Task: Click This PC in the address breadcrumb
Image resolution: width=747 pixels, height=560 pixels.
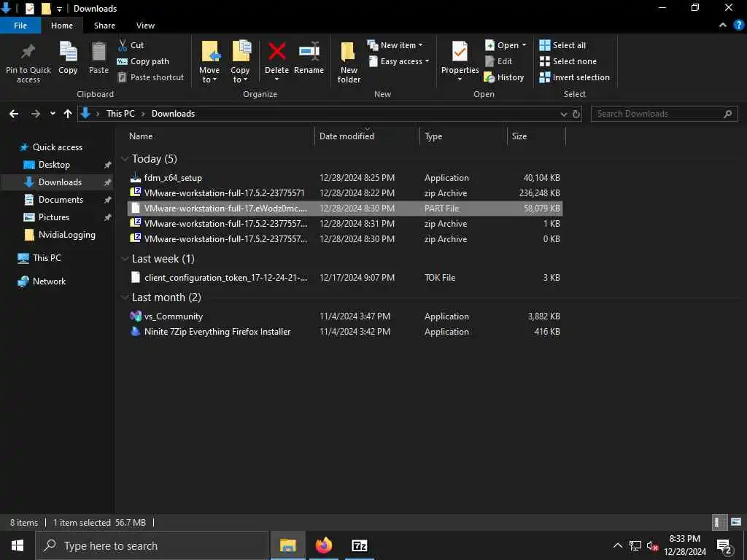Action: (x=120, y=114)
